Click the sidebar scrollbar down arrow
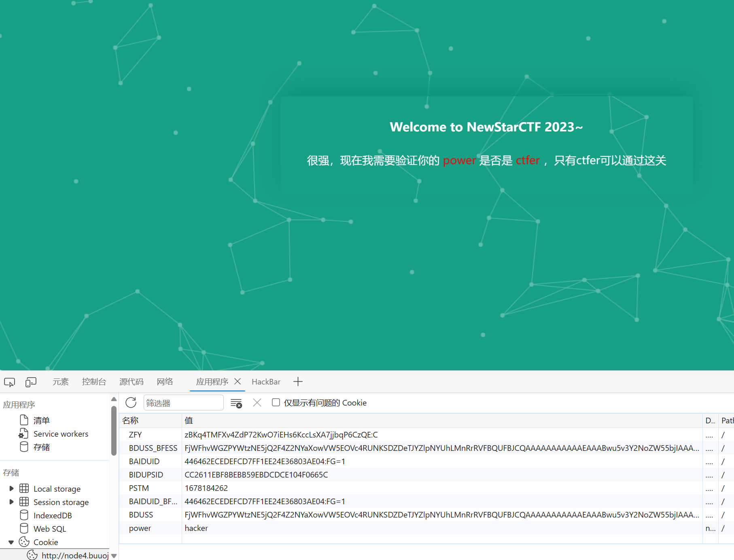 [x=114, y=556]
